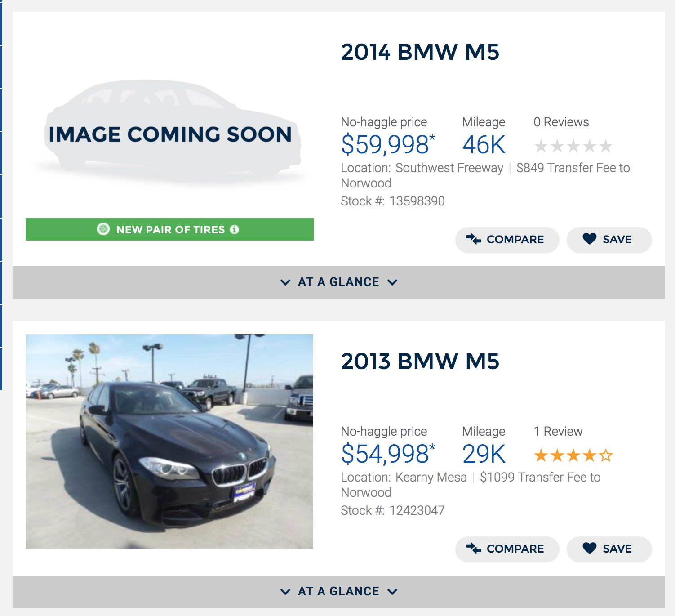The image size is (675, 616).
Task: Click the 46K mileage value
Action: pos(484,145)
